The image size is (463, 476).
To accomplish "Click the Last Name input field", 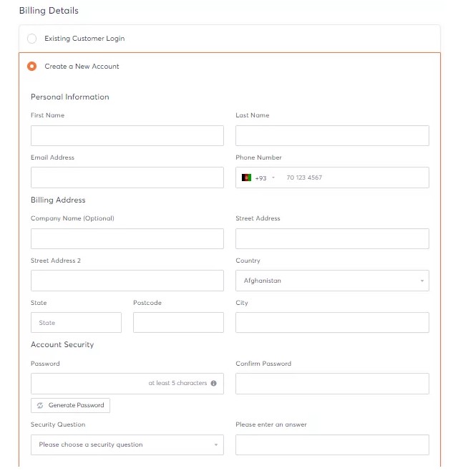I will tap(332, 136).
